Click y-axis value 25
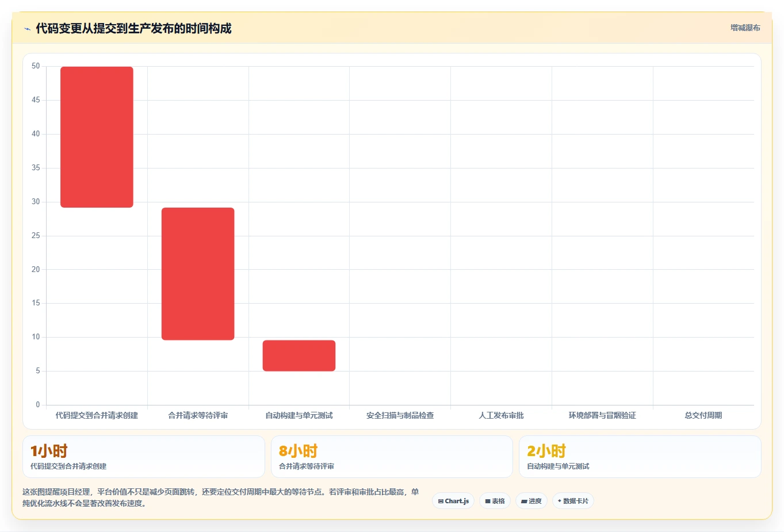Image resolution: width=784 pixels, height=532 pixels. (x=36, y=236)
